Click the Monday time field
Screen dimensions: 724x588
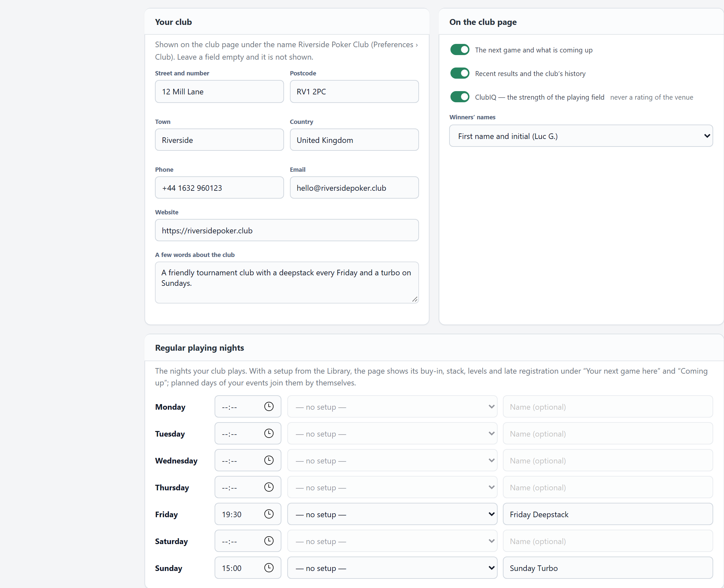[248, 406]
